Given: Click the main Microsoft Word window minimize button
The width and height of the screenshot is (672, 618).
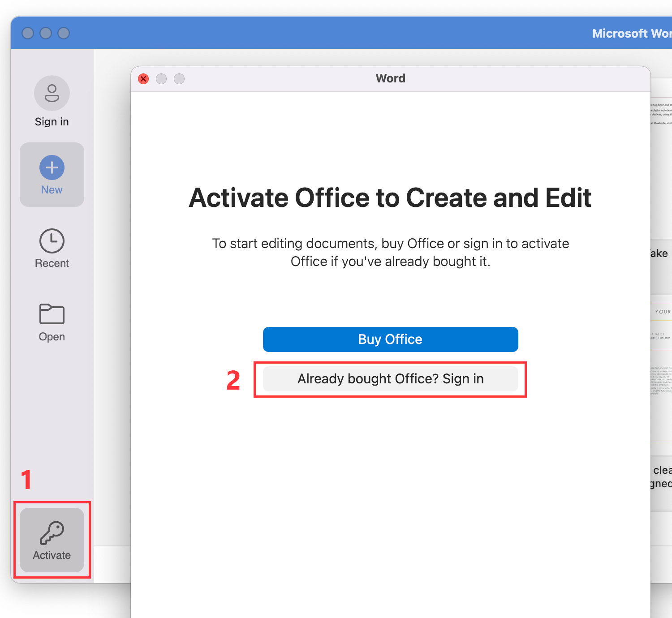Looking at the screenshot, I should [x=46, y=33].
